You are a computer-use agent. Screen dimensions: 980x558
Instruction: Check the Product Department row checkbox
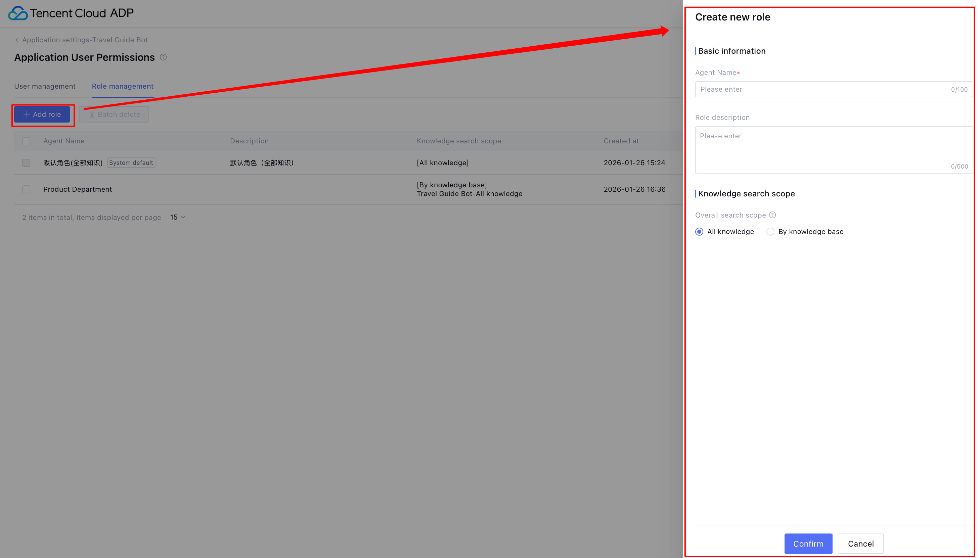pos(26,189)
